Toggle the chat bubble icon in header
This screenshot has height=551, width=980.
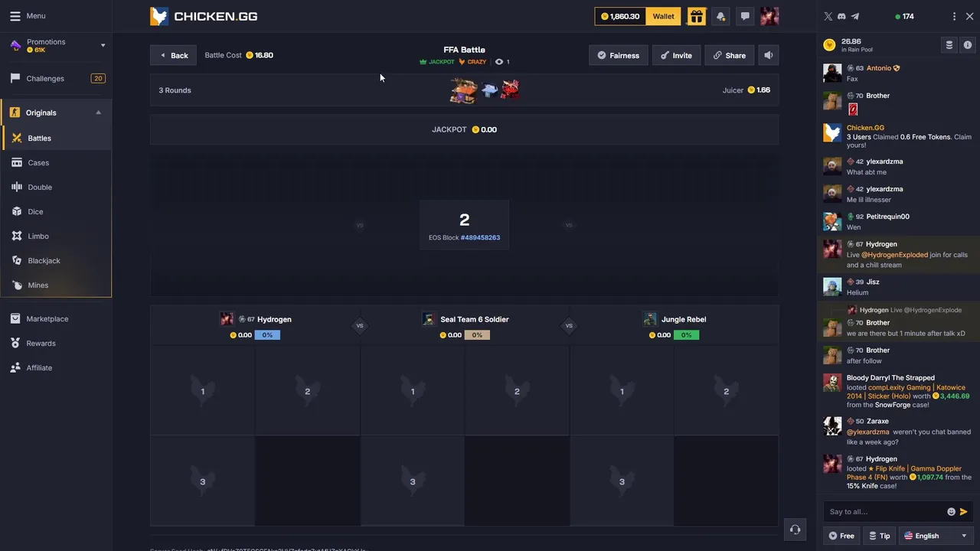point(745,16)
